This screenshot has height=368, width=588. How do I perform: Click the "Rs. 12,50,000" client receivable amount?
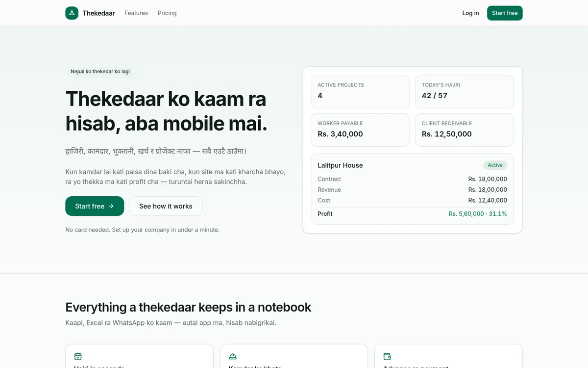tap(447, 134)
